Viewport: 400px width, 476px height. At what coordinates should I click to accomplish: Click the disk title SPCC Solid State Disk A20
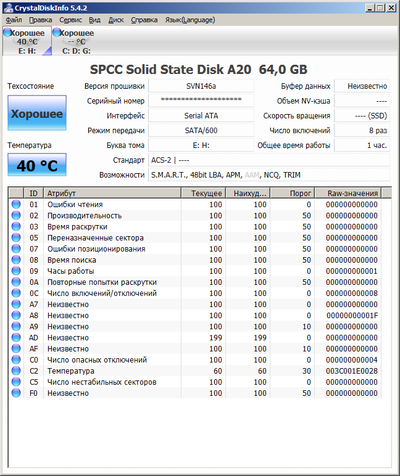tap(170, 69)
